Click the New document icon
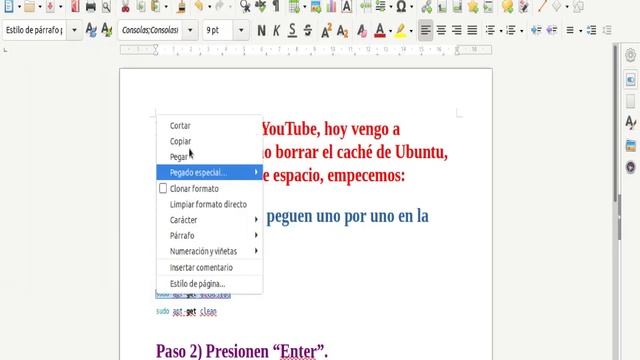The width and height of the screenshot is (640, 360). [x=9, y=6]
